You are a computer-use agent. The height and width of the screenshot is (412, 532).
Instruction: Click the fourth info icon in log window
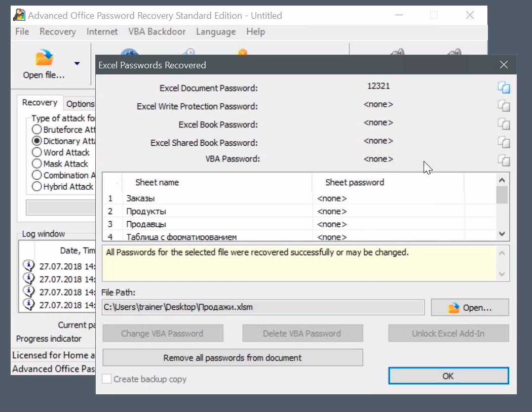click(29, 304)
